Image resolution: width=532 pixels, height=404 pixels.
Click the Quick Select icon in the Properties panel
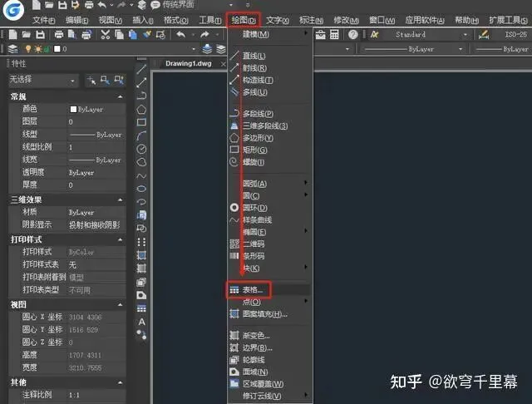[119, 81]
